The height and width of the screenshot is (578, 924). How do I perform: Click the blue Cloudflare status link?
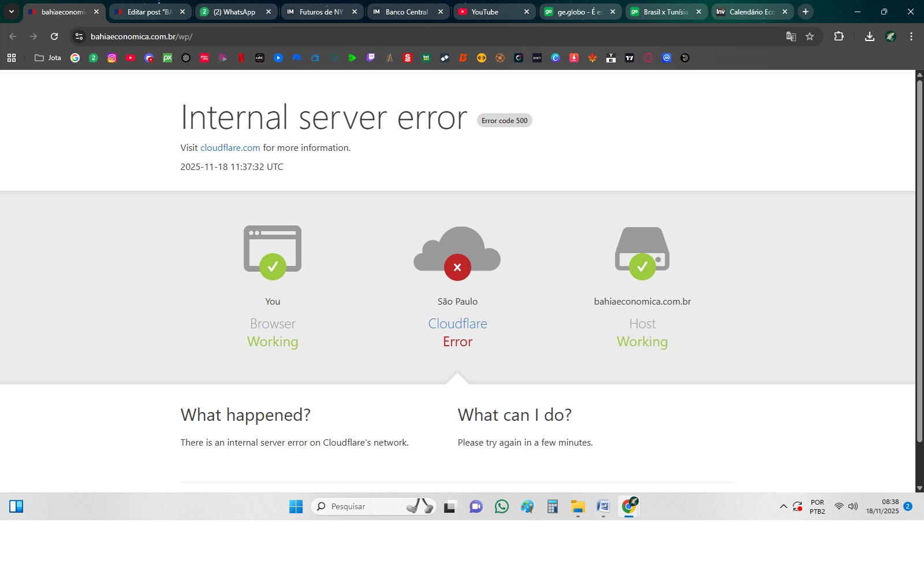[x=457, y=324]
